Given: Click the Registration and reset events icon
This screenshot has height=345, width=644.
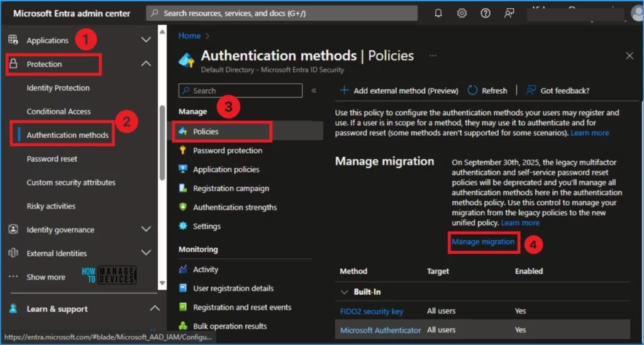Looking at the screenshot, I should [x=183, y=307].
